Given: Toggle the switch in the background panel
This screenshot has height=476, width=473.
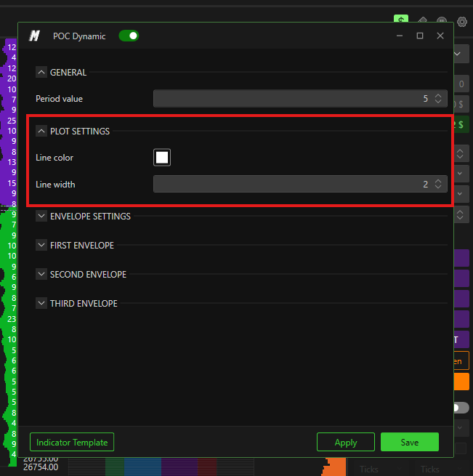Looking at the screenshot, I should (x=461, y=408).
